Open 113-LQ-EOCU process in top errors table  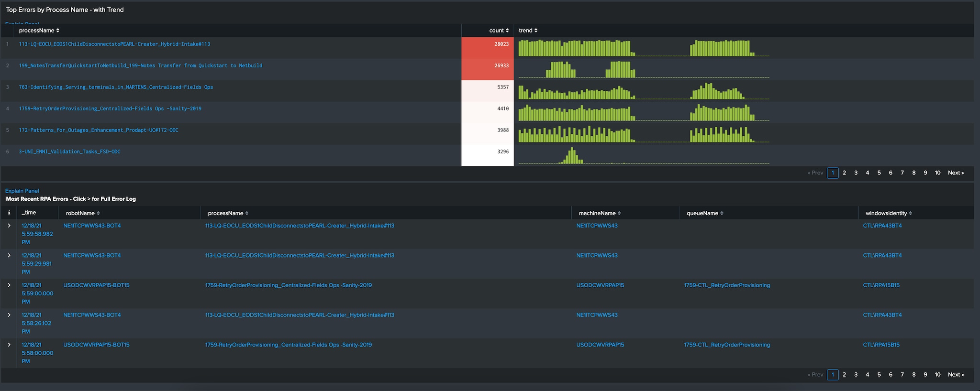coord(114,44)
